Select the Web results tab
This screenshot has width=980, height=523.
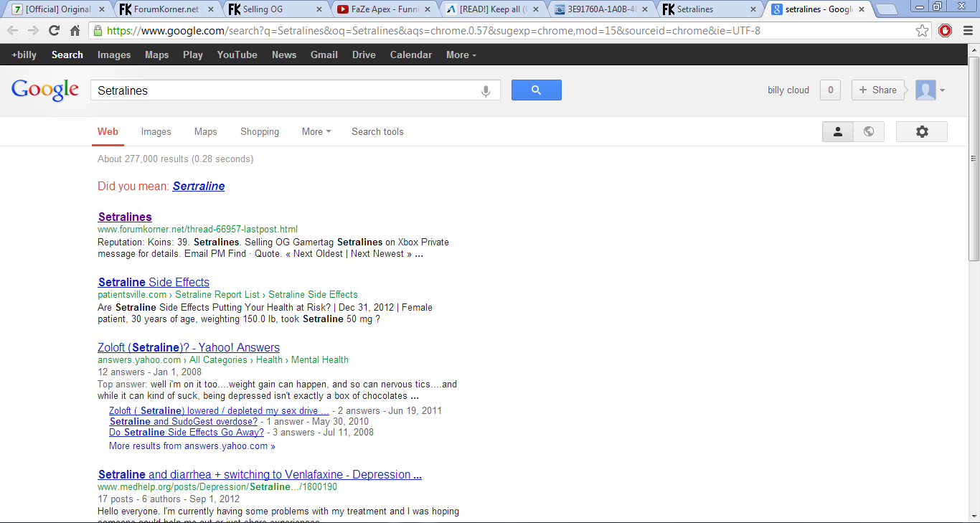pyautogui.click(x=108, y=131)
